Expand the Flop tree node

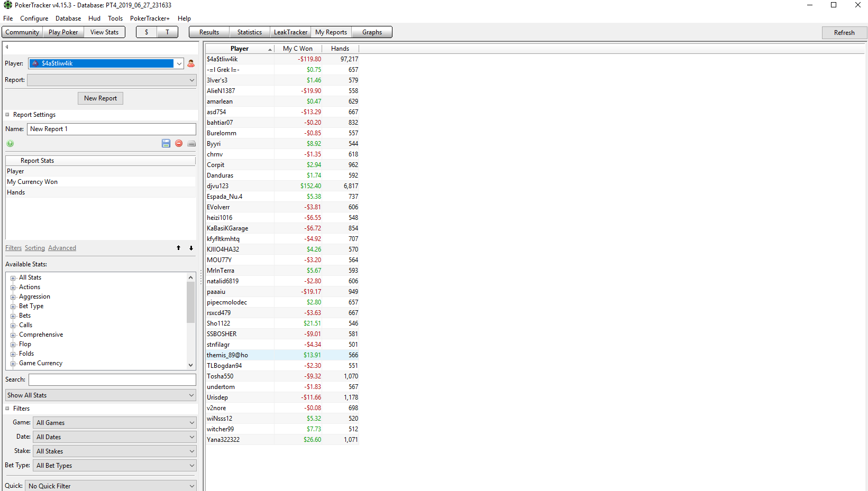(13, 345)
